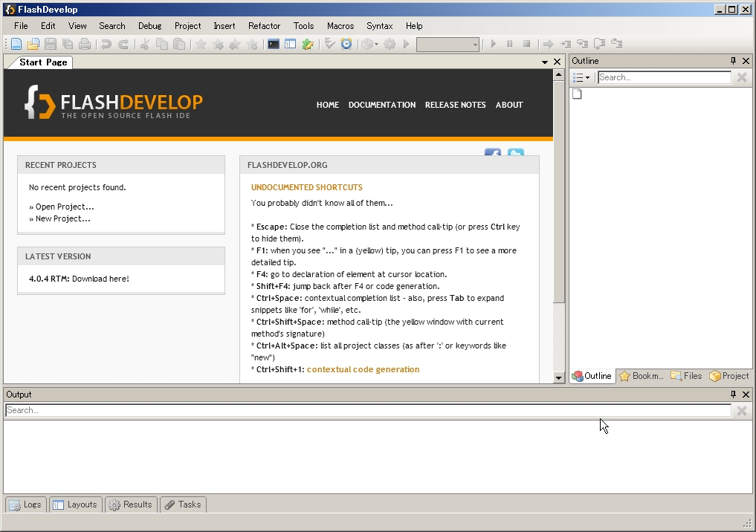Open the command prompt toolbar icon
The height and width of the screenshot is (532, 756).
(274, 45)
